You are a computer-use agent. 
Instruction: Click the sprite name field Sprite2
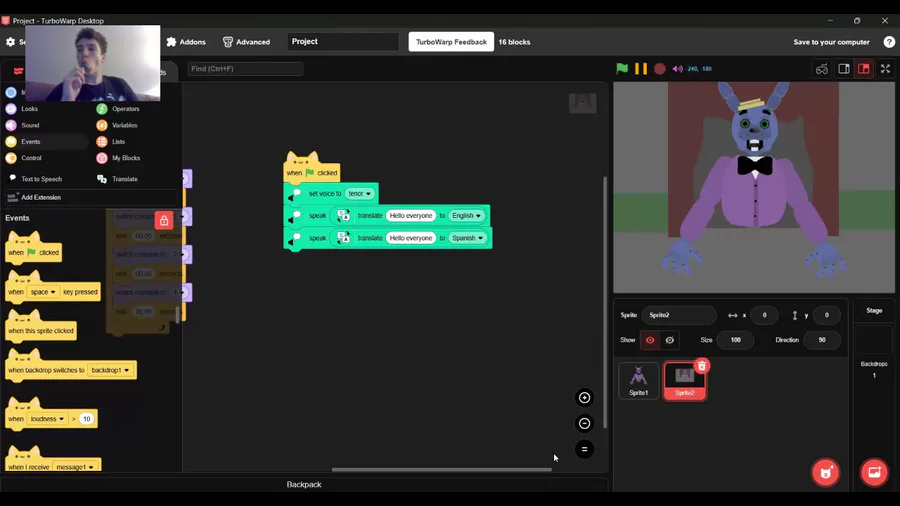679,315
